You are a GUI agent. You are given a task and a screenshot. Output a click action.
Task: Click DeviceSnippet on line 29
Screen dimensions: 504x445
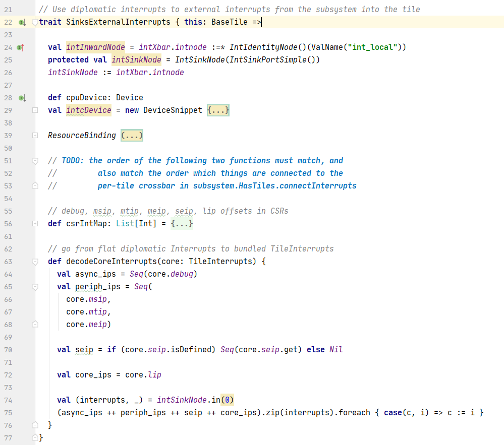click(173, 110)
